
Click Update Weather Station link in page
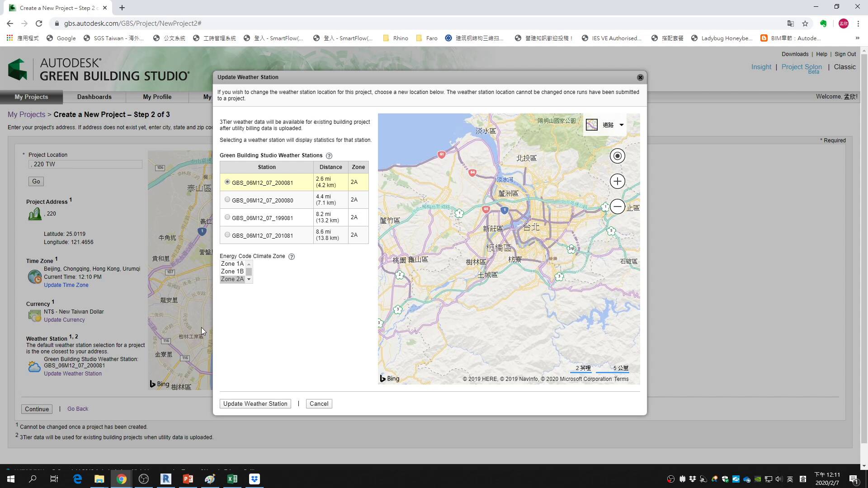73,374
